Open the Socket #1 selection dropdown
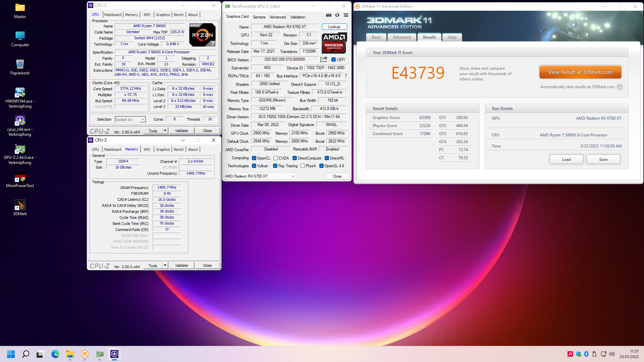Screen dimensions: 644x362 pyautogui.click(x=130, y=120)
